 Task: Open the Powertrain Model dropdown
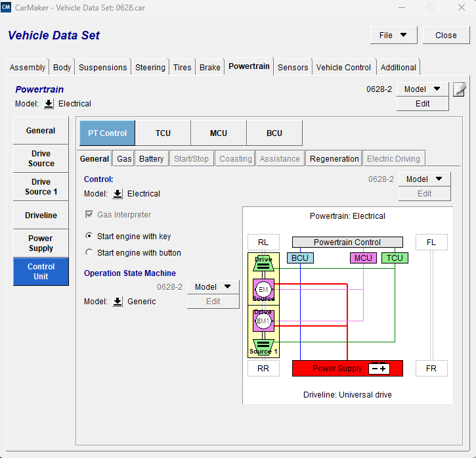pyautogui.click(x=422, y=89)
